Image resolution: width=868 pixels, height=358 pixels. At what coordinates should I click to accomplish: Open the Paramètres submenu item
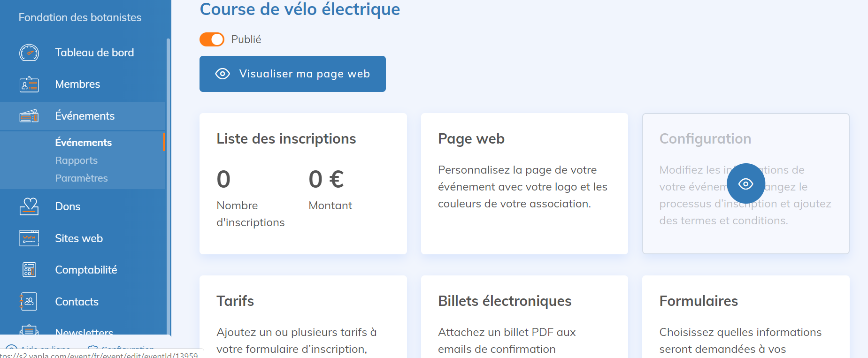pyautogui.click(x=81, y=178)
